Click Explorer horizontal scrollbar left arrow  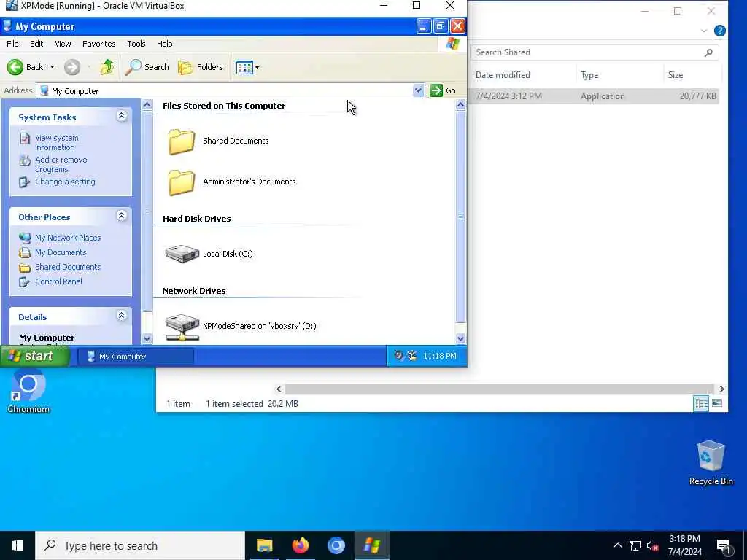[279, 389]
